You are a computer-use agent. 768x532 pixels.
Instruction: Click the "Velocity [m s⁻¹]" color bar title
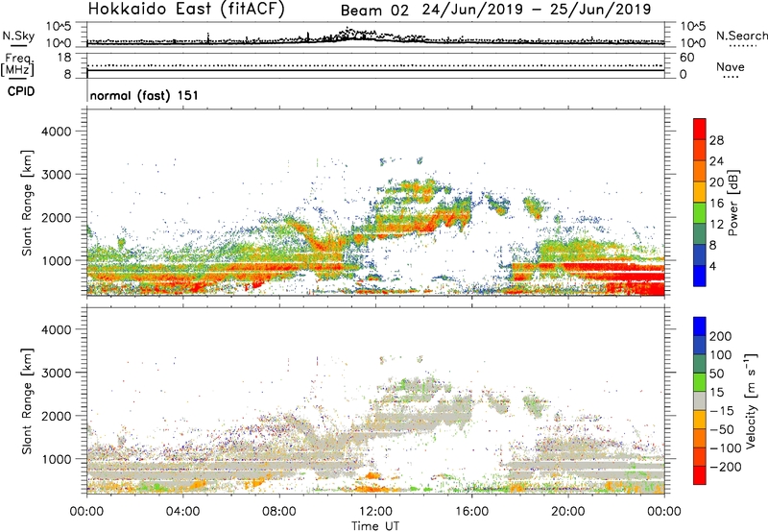751,400
